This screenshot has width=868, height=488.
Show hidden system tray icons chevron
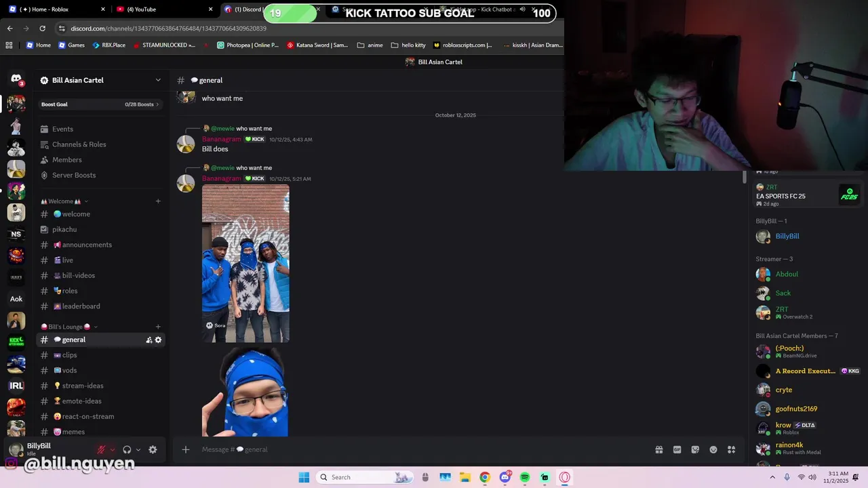pyautogui.click(x=772, y=477)
